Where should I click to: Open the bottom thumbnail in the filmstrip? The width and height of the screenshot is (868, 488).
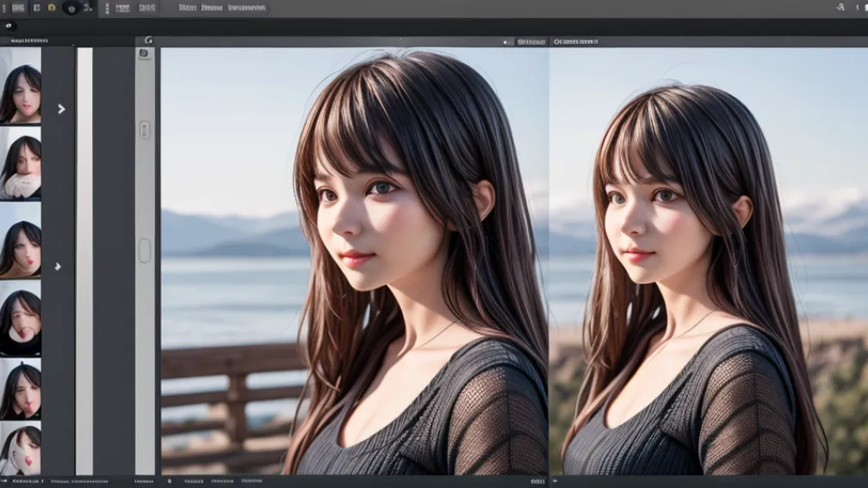pyautogui.click(x=21, y=448)
